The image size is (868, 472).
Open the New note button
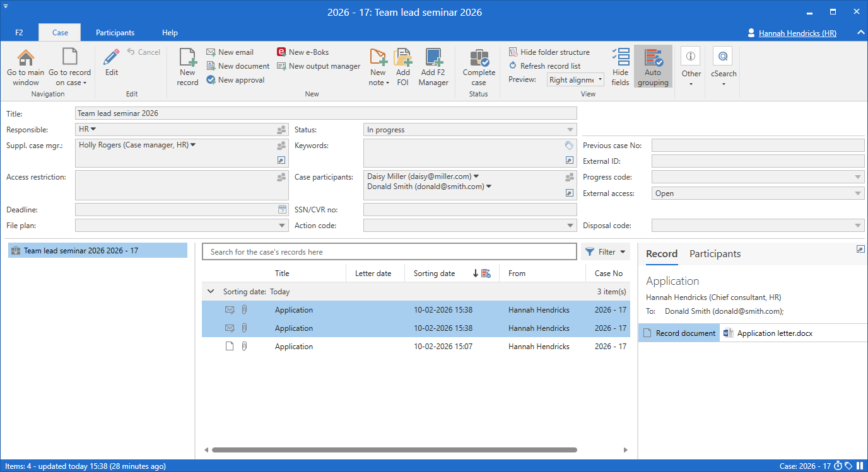[x=378, y=67]
